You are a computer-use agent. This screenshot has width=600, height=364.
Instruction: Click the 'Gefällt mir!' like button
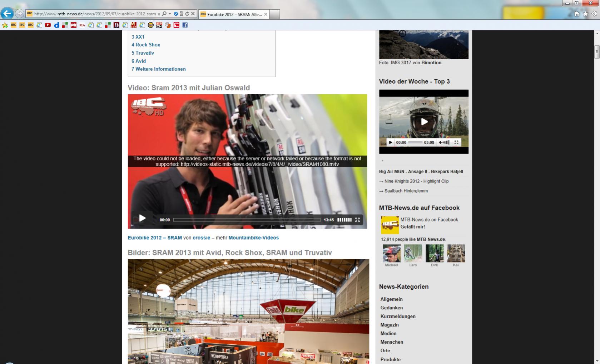[x=413, y=227]
